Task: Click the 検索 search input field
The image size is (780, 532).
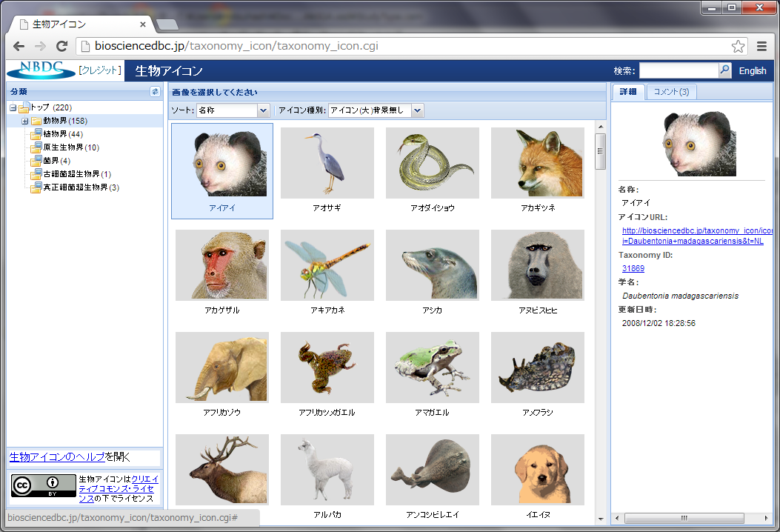Action: (679, 70)
